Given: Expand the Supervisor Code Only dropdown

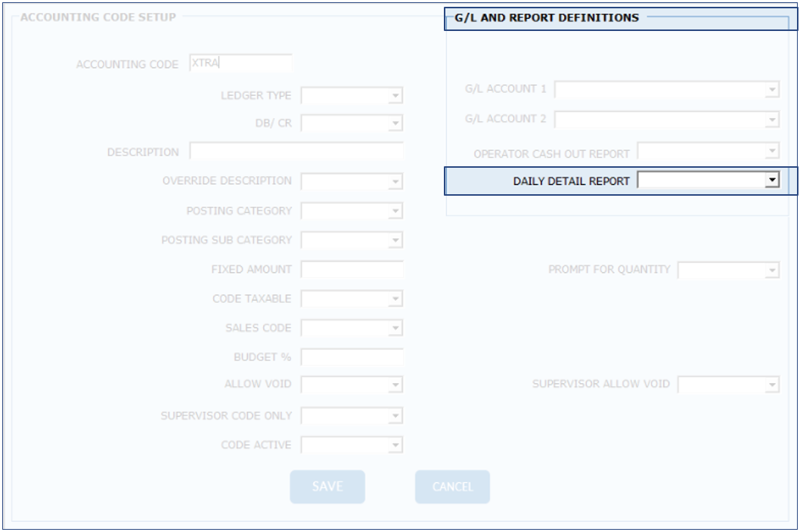Looking at the screenshot, I should 395,416.
